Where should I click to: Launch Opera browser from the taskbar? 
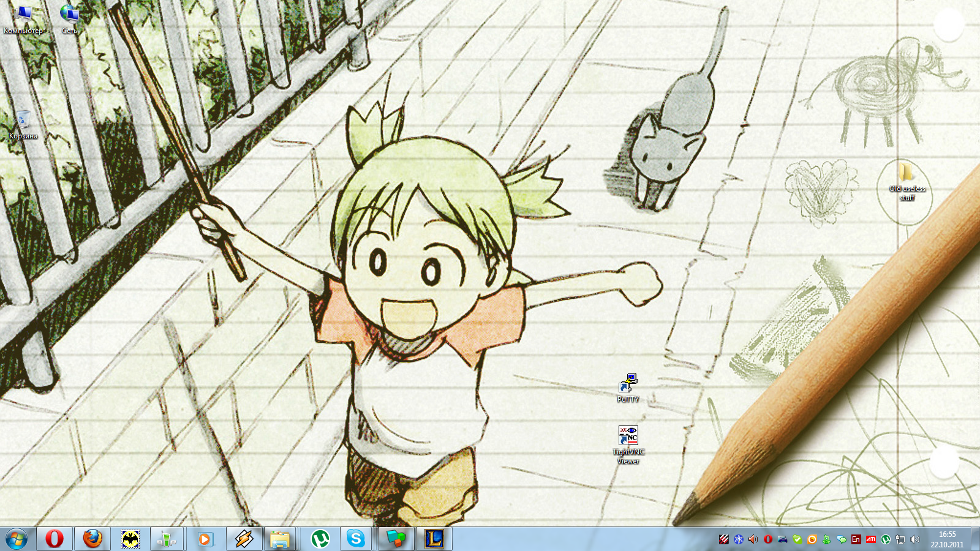click(x=55, y=539)
